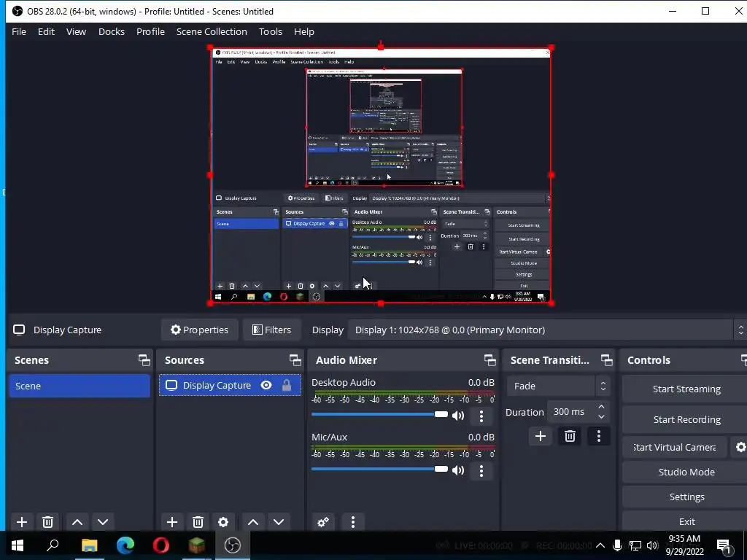The image size is (747, 560).
Task: Open Display selection dropdown
Action: pos(547,330)
